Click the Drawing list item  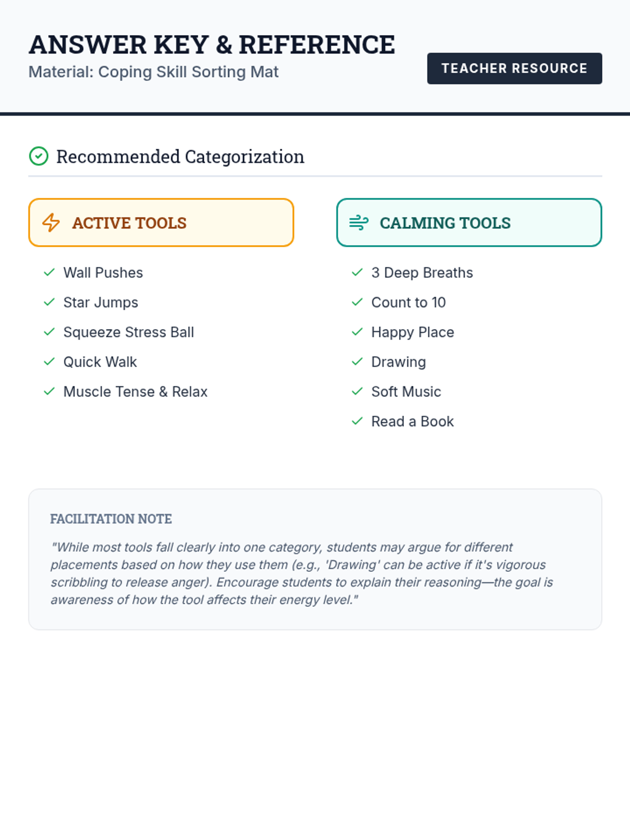point(398,362)
